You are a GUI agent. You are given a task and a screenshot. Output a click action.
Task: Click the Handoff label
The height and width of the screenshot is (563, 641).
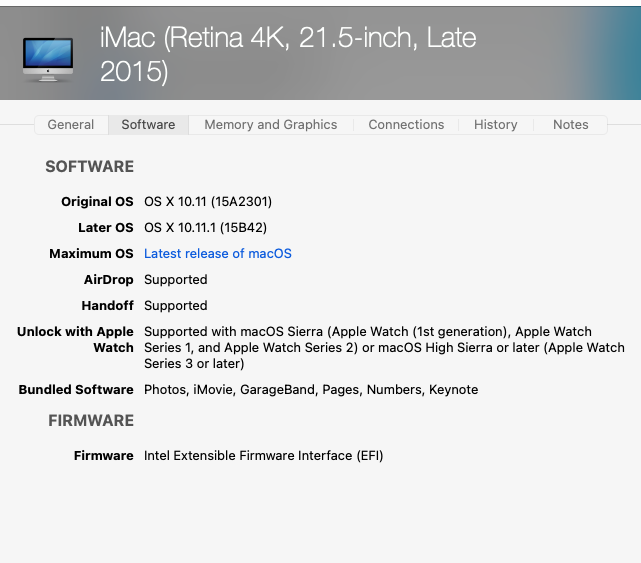click(x=108, y=306)
